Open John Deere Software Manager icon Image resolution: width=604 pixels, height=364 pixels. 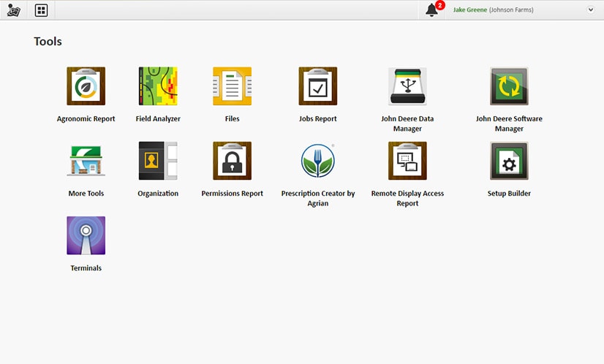pos(509,86)
